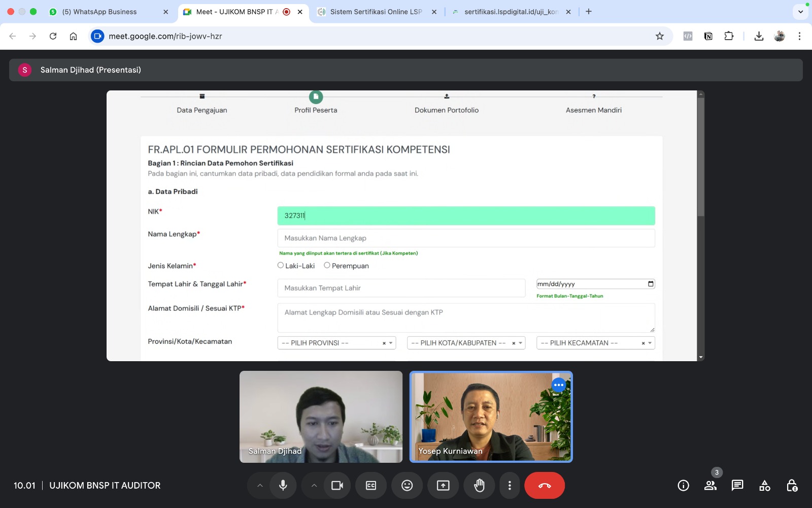Open the PILIH PROVINSI dropdown
812x508 pixels.
[x=335, y=342]
